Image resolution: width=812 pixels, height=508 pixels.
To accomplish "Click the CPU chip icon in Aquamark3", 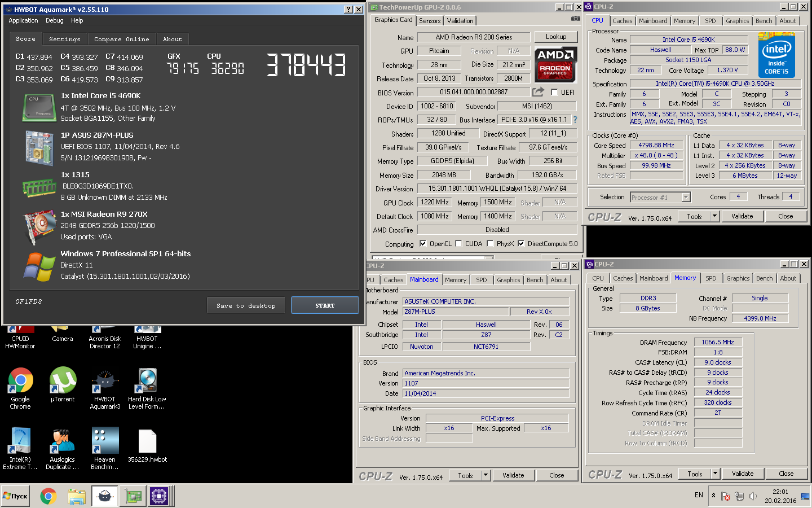I will (x=39, y=107).
